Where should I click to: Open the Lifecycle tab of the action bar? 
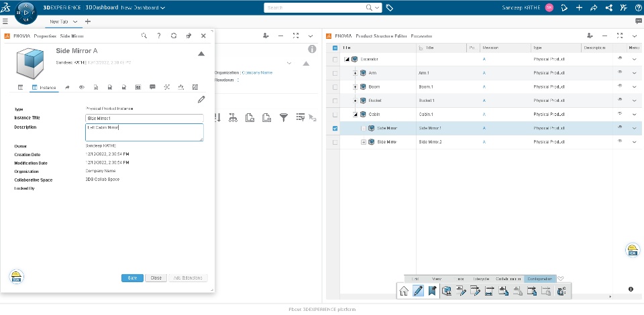(481, 279)
